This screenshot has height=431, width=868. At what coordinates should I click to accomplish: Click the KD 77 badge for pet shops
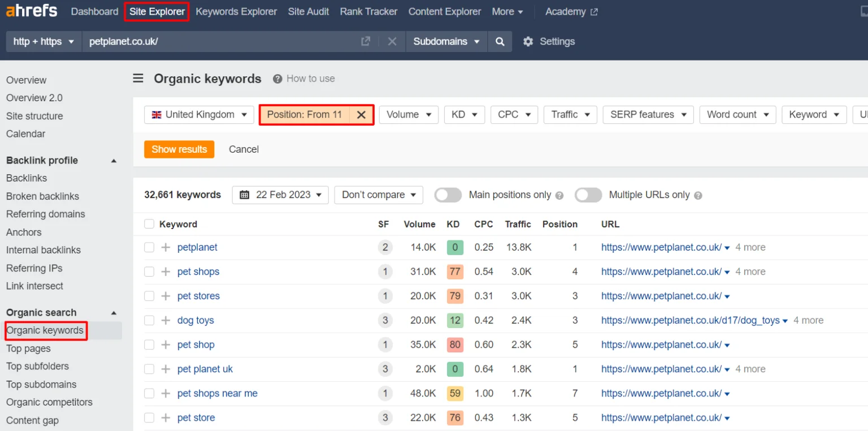point(455,271)
